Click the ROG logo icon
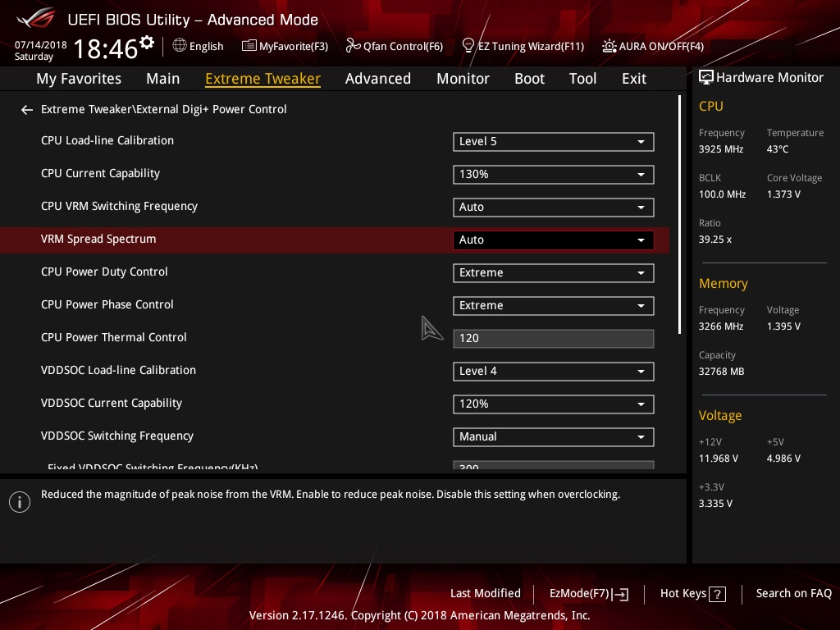 coord(36,19)
